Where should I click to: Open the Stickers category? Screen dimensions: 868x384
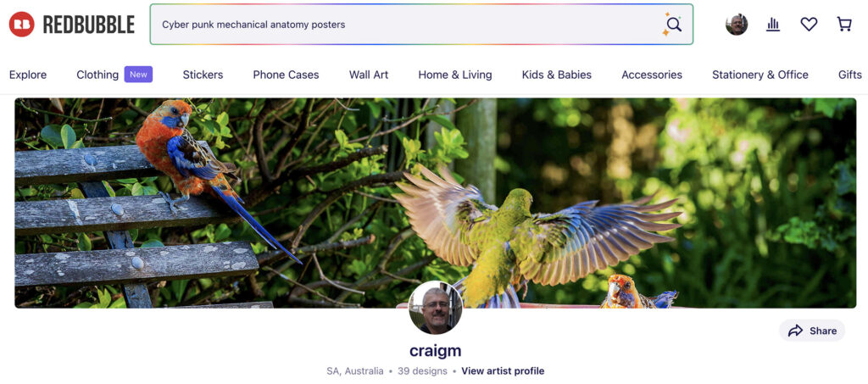click(203, 75)
